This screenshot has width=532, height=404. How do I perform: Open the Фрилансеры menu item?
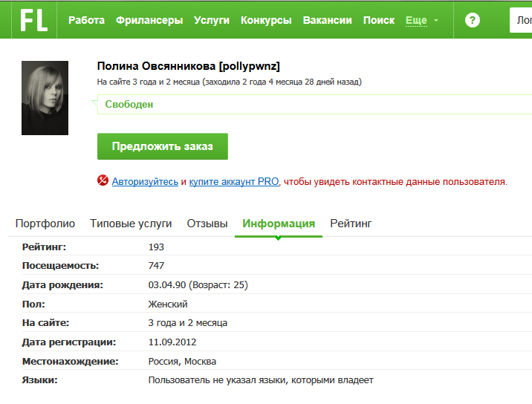tap(149, 20)
